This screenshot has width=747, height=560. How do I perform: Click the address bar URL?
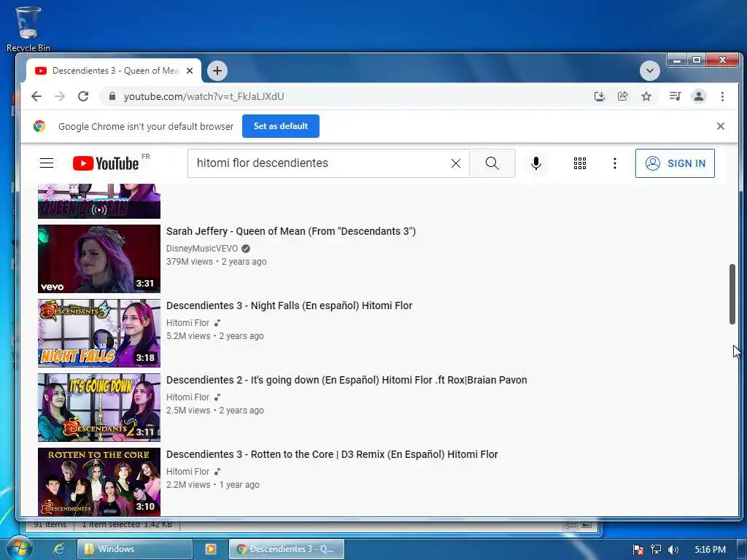[204, 97]
